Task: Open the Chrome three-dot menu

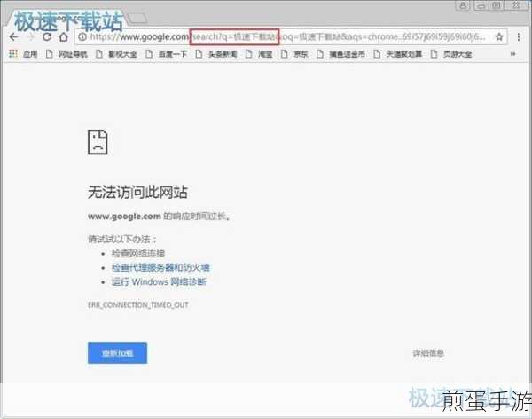Action: pos(519,36)
